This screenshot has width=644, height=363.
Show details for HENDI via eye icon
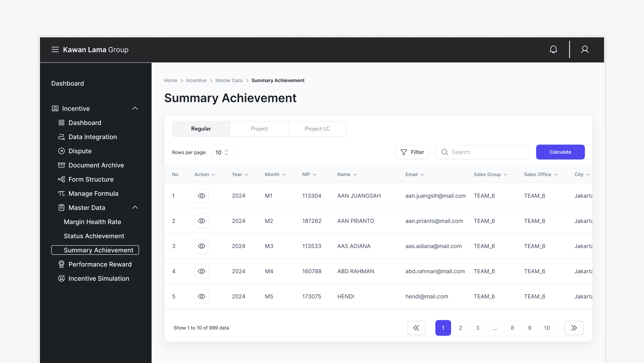click(202, 296)
